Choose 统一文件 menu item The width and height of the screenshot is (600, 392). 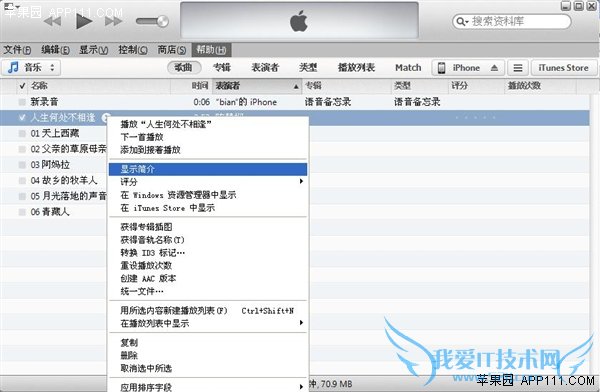pos(209,291)
